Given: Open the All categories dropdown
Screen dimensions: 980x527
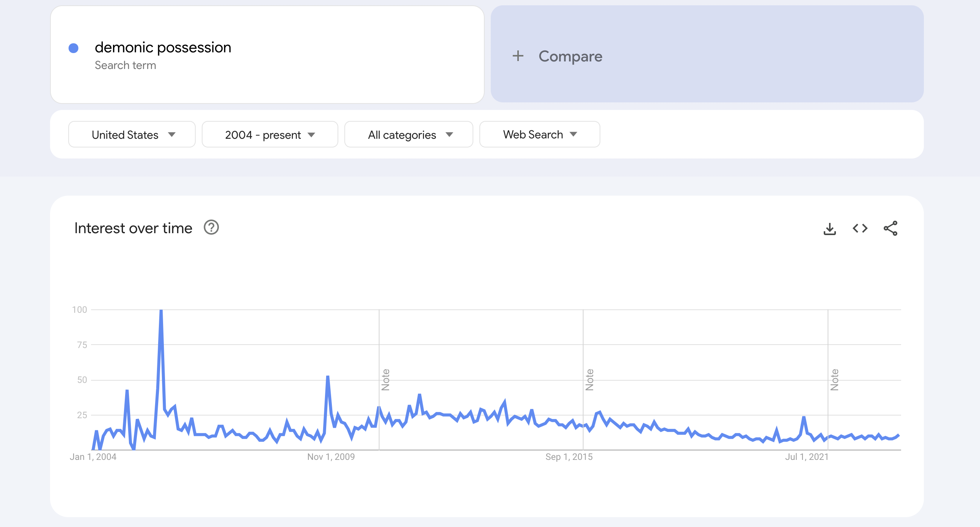Looking at the screenshot, I should tap(408, 134).
